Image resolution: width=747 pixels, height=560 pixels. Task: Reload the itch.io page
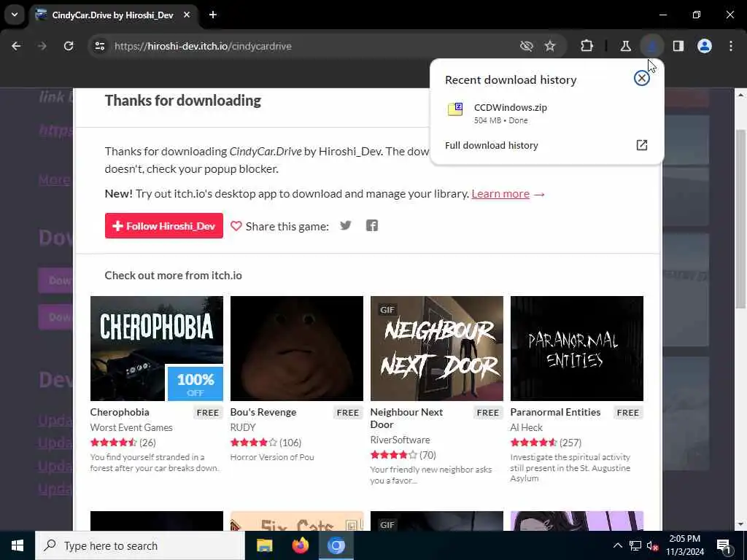coord(69,46)
